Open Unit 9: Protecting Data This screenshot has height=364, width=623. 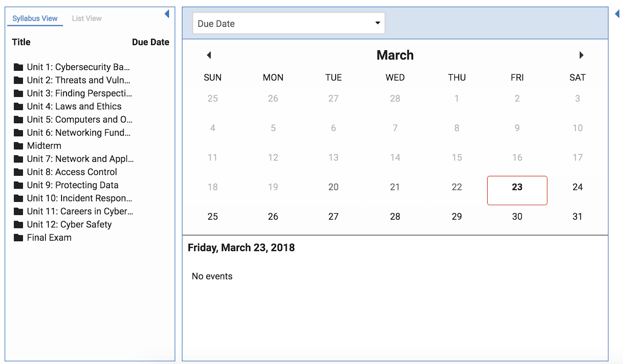pyautogui.click(x=72, y=185)
